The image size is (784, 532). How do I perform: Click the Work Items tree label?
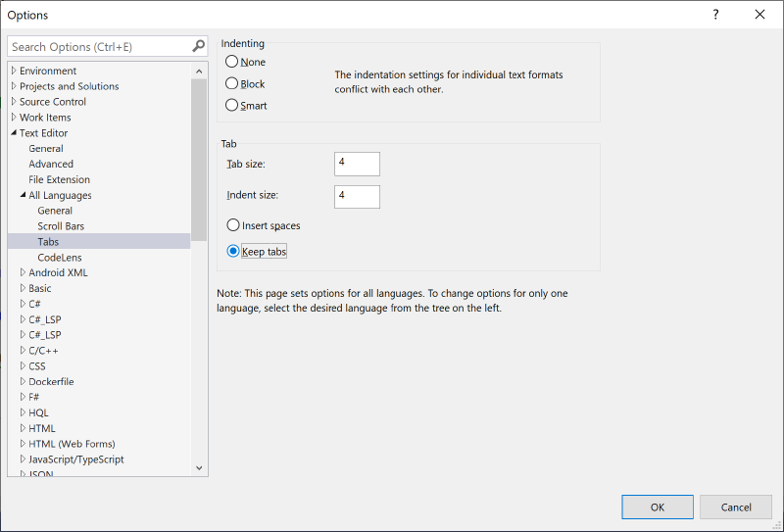(45, 118)
